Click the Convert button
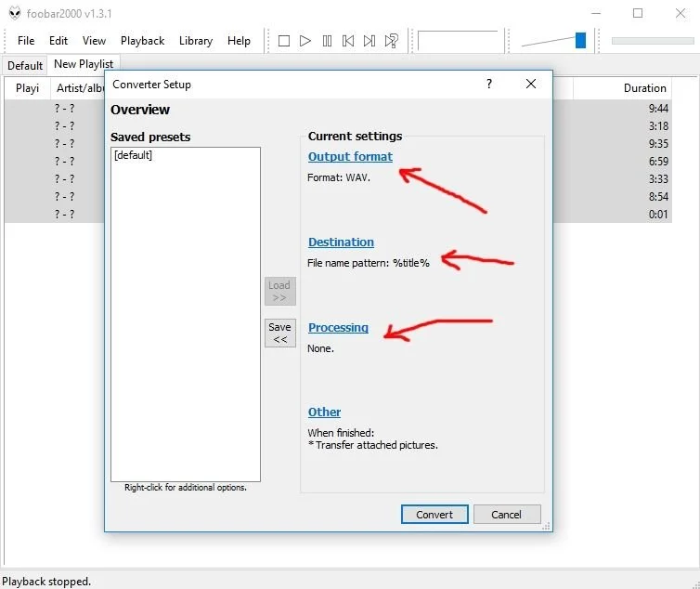Image resolution: width=700 pixels, height=589 pixels. 434,515
